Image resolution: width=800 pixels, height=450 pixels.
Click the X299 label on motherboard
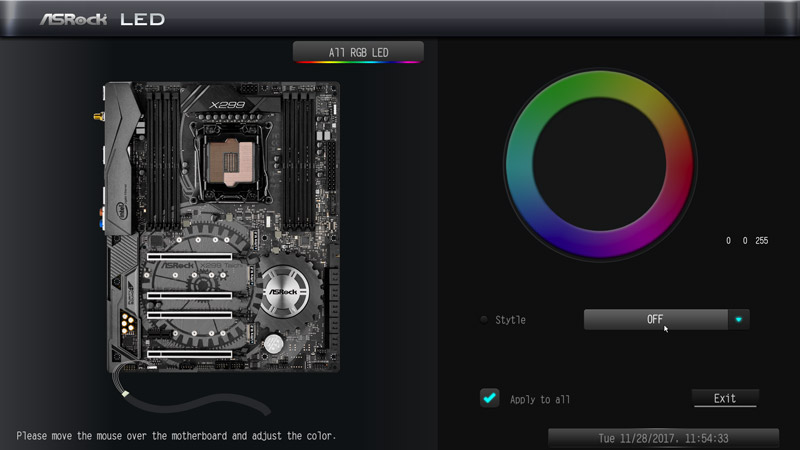click(x=228, y=105)
